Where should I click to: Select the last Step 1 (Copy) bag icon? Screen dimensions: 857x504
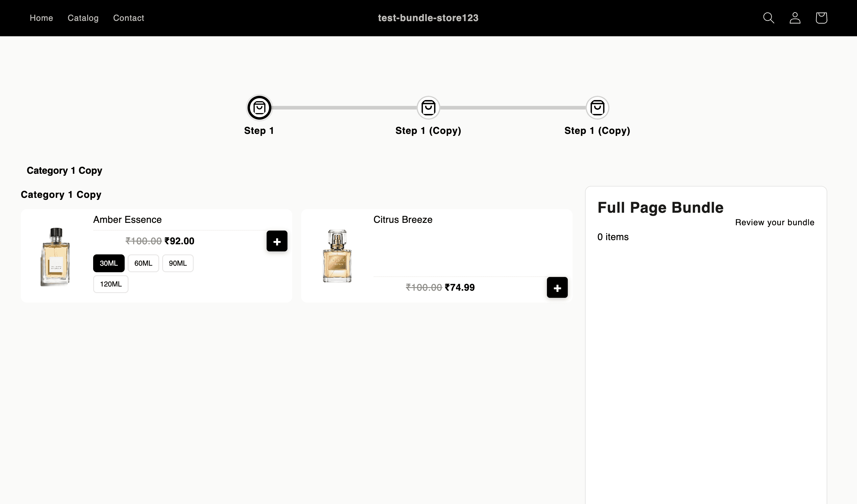597,108
